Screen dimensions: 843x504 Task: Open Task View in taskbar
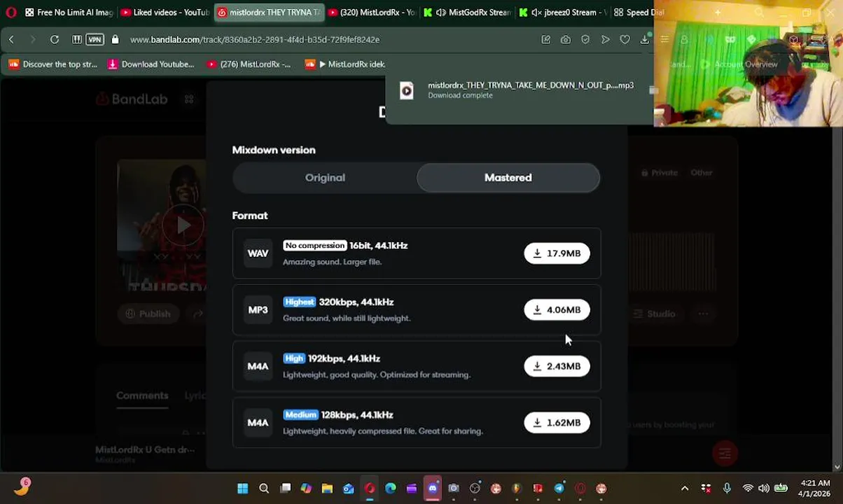click(285, 489)
